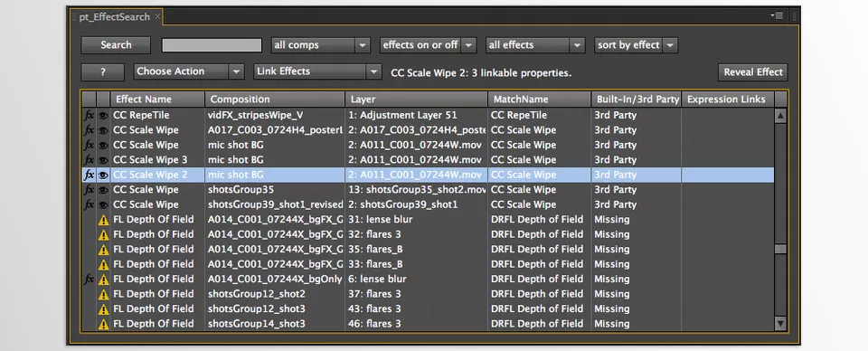
Task: Click warning icon on '32: flares 3' row
Action: pos(103,234)
